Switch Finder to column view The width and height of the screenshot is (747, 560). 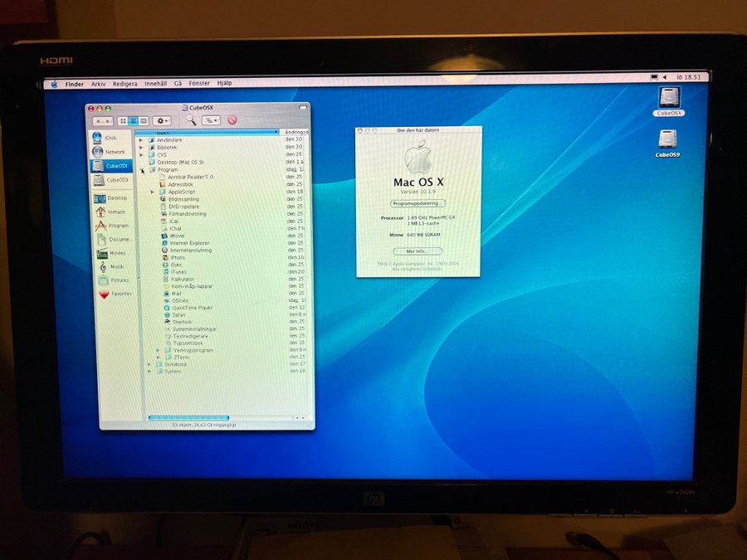click(143, 121)
